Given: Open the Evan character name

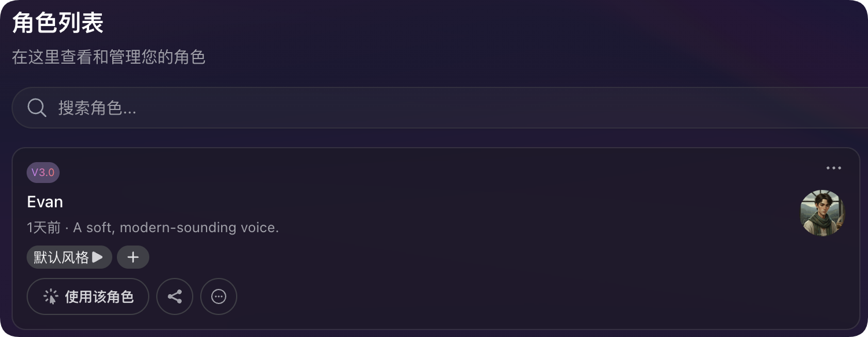Looking at the screenshot, I should (x=45, y=202).
